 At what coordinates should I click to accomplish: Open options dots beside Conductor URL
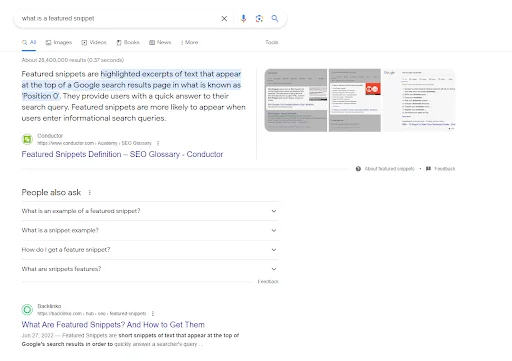point(158,143)
